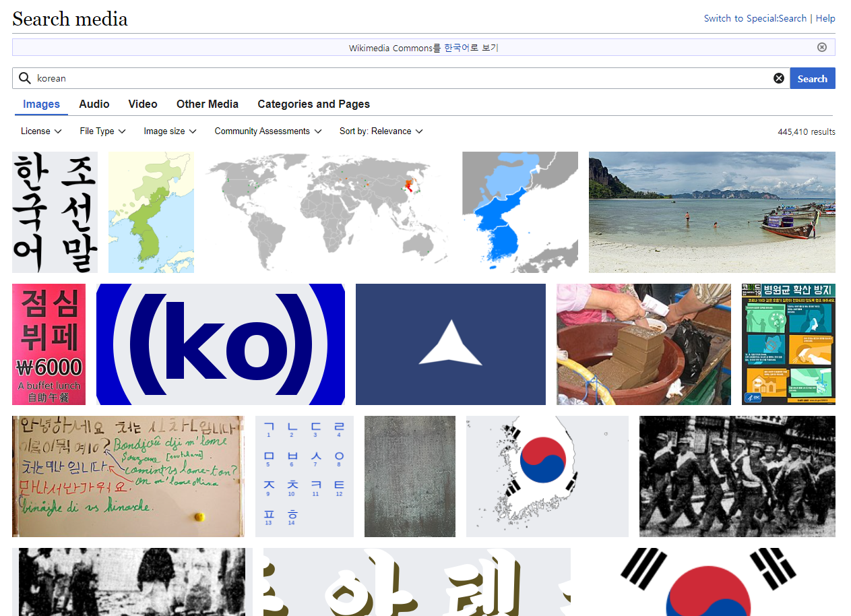Open the File Type filter dropdown
The image size is (851, 616).
pos(103,131)
